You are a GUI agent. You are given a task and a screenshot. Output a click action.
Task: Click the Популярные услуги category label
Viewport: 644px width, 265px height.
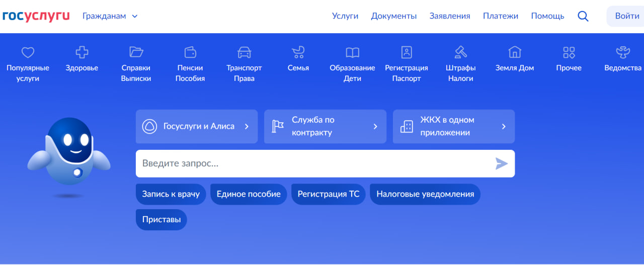coord(28,73)
